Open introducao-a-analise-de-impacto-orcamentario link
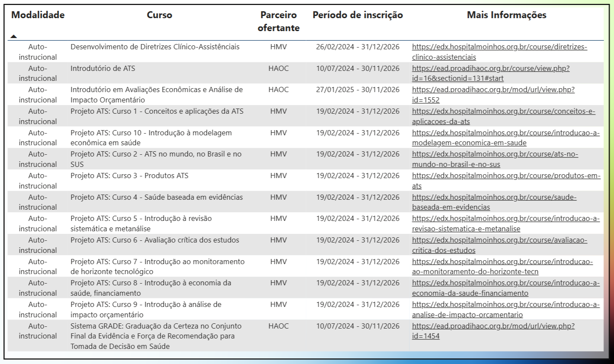614x364 pixels. point(506,310)
